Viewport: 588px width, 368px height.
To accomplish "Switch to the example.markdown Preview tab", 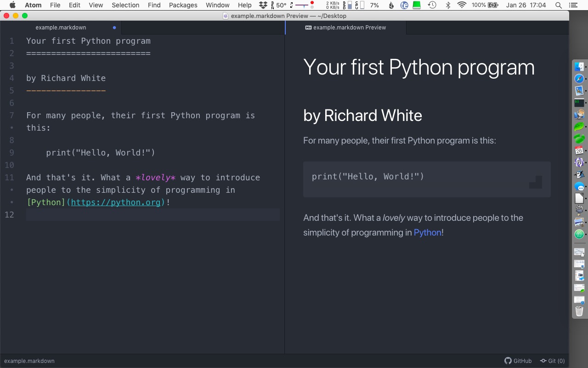I will point(345,28).
